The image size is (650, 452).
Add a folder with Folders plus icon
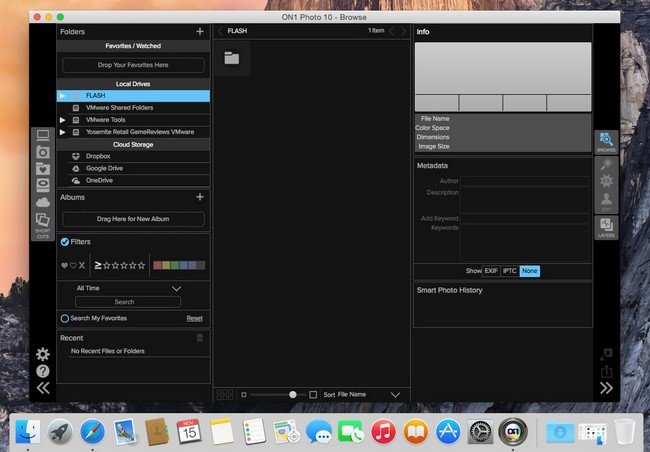[x=200, y=32]
